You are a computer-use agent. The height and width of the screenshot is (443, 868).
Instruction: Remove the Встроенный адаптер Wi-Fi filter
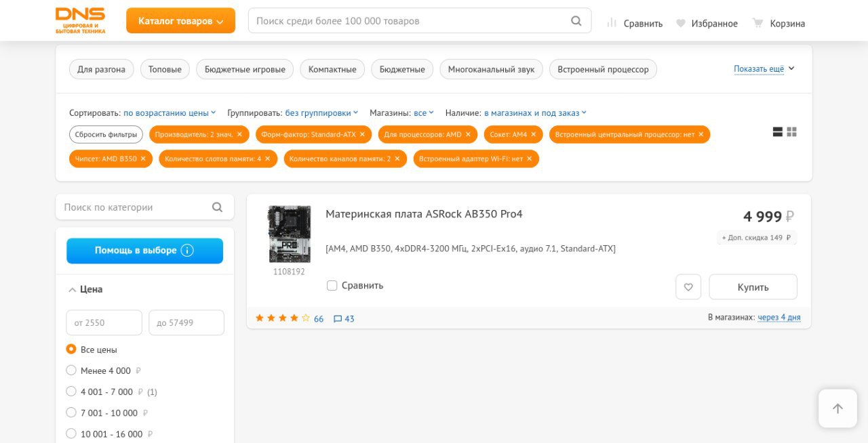coord(529,159)
